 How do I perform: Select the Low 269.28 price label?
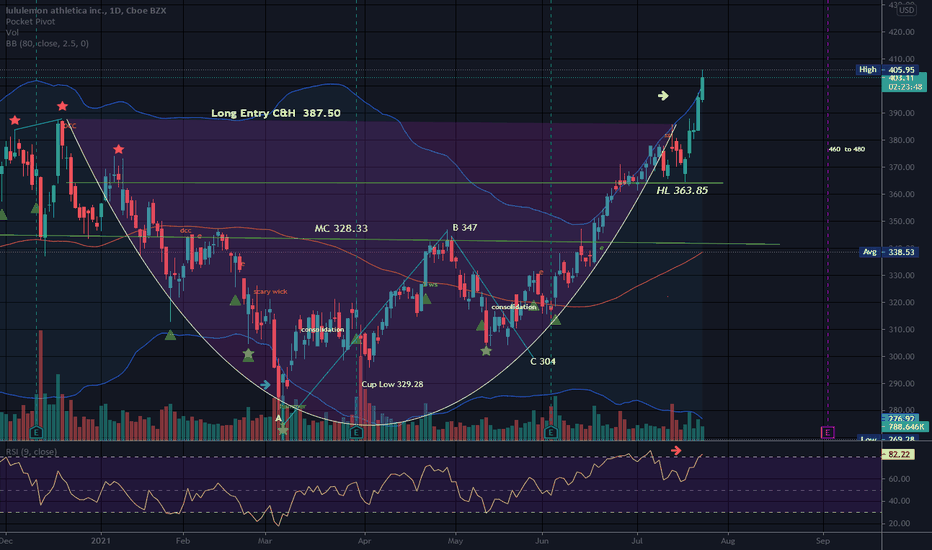[x=889, y=439]
